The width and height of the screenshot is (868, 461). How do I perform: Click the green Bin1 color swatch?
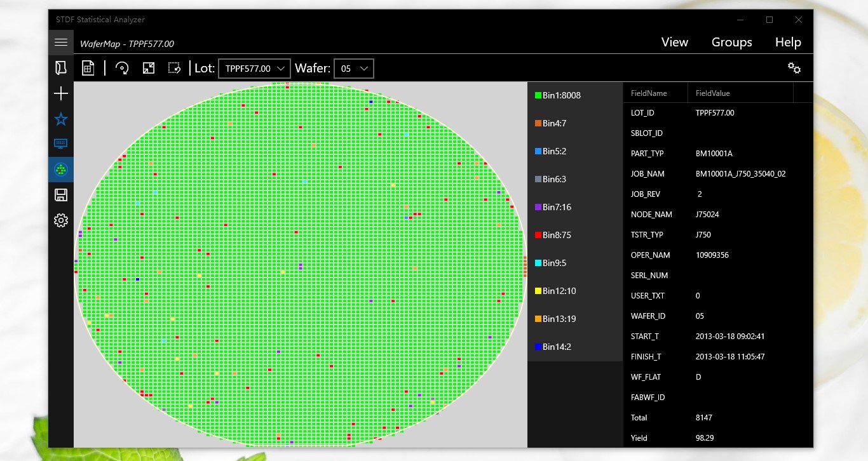pyautogui.click(x=538, y=96)
